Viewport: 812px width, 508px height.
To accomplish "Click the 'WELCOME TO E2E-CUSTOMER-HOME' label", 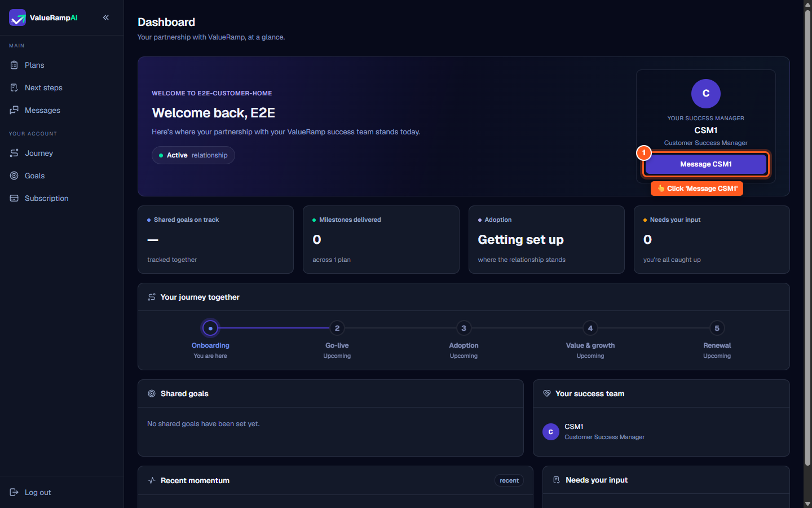I will pyautogui.click(x=212, y=93).
